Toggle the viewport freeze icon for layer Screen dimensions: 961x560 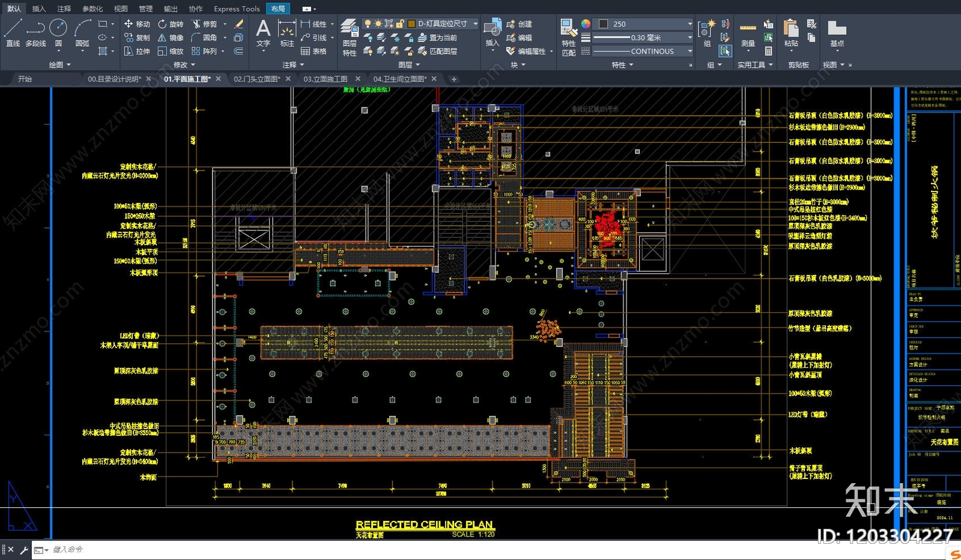click(x=389, y=24)
